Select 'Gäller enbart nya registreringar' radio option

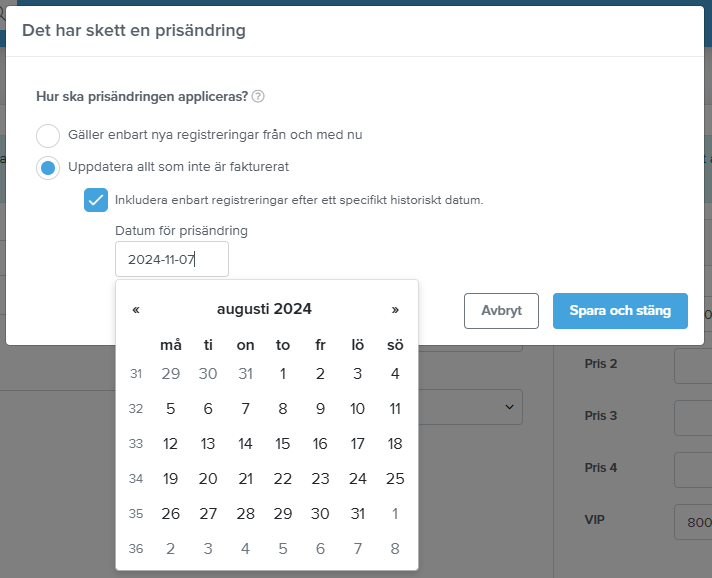tap(48, 136)
